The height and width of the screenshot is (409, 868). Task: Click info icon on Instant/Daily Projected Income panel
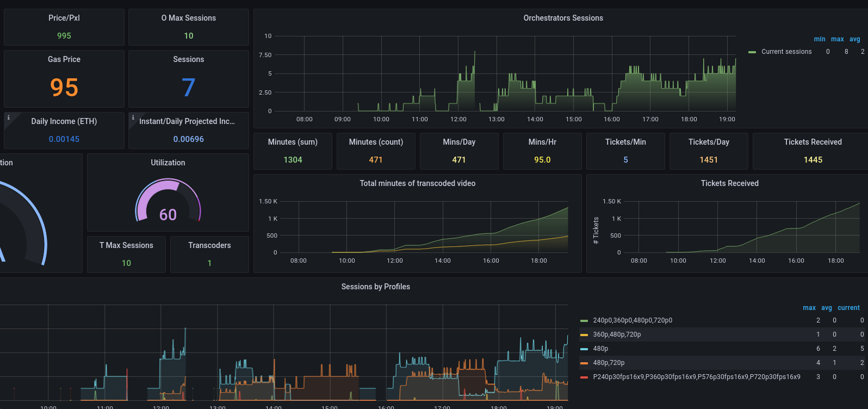133,117
